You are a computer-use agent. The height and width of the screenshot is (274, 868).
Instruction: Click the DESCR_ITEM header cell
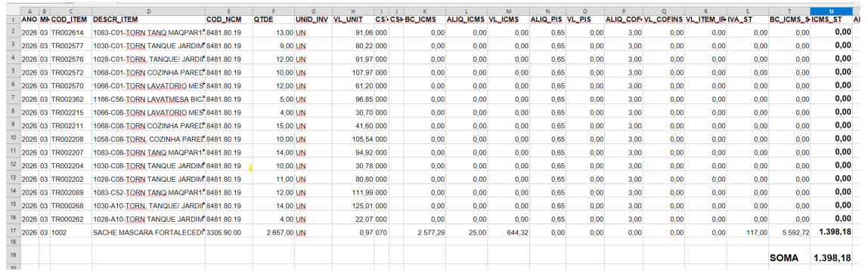point(148,20)
